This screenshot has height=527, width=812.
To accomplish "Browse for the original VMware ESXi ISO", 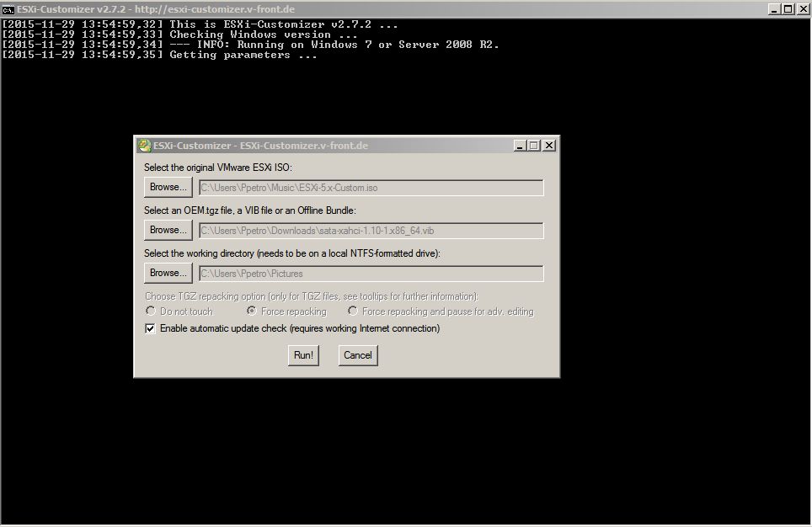I will (x=168, y=187).
